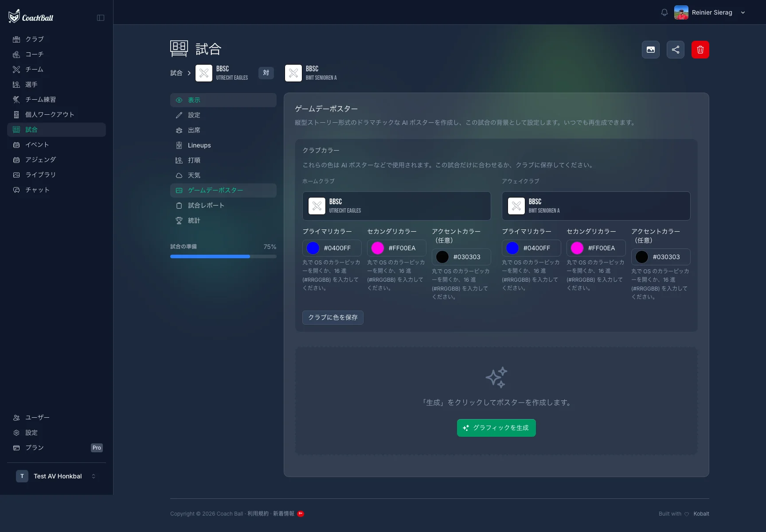Click the away club BBSC BMT Senioren A card
The height and width of the screenshot is (532, 766).
(596, 206)
